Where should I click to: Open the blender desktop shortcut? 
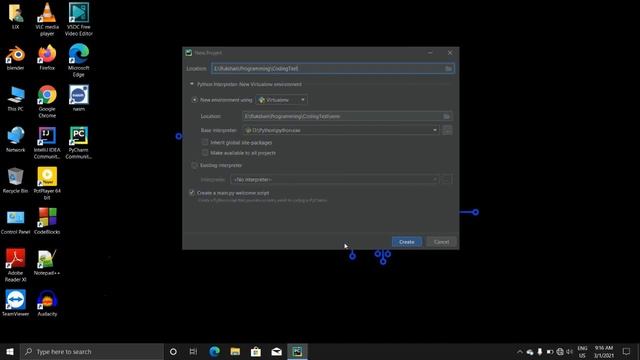(x=16, y=58)
